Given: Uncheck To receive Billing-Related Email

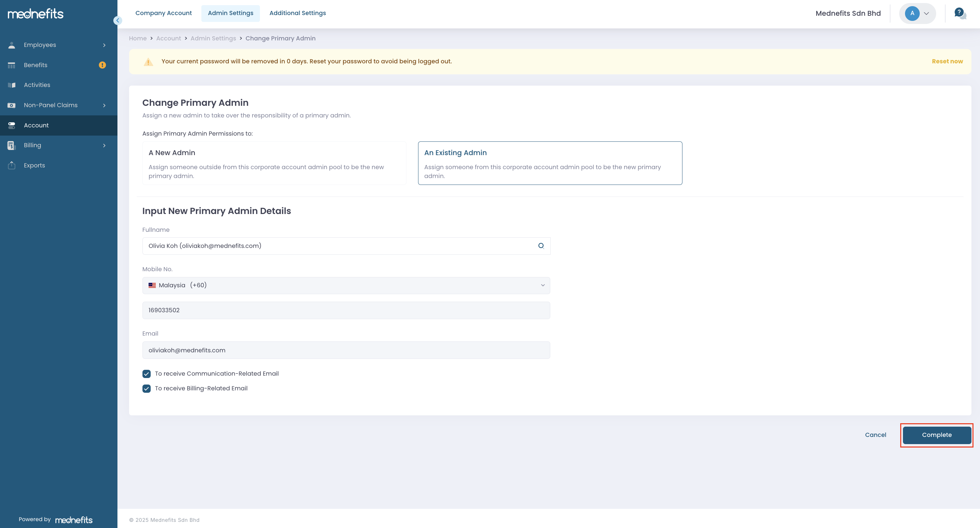Looking at the screenshot, I should pos(147,388).
